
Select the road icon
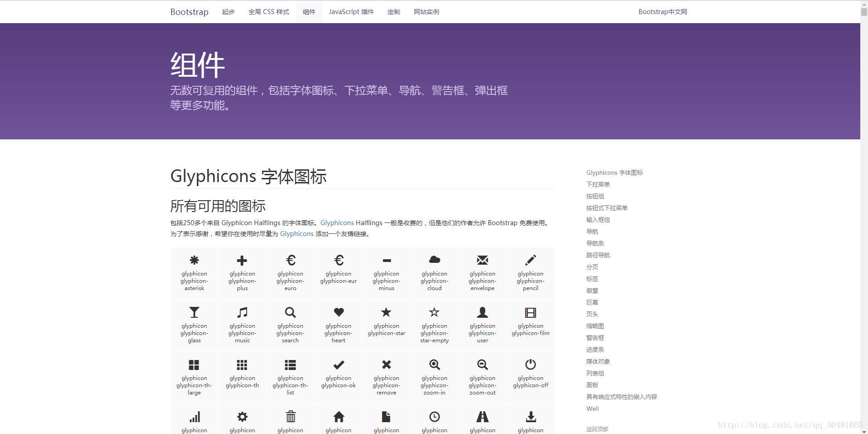(483, 417)
